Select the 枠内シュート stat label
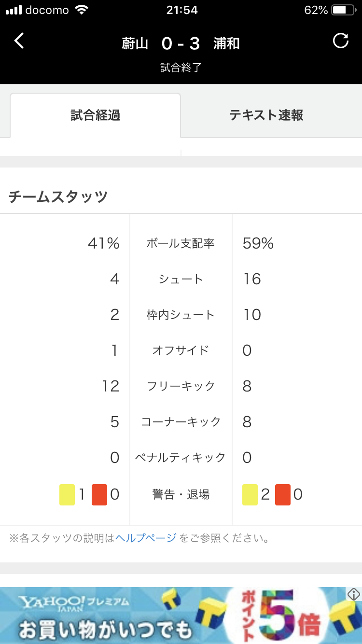 181,315
